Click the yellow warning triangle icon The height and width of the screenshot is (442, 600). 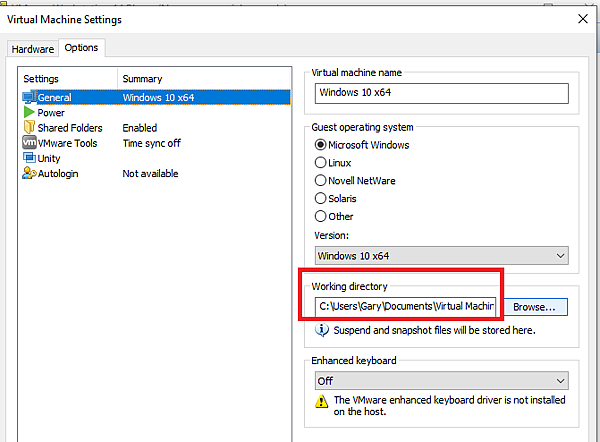pyautogui.click(x=321, y=401)
